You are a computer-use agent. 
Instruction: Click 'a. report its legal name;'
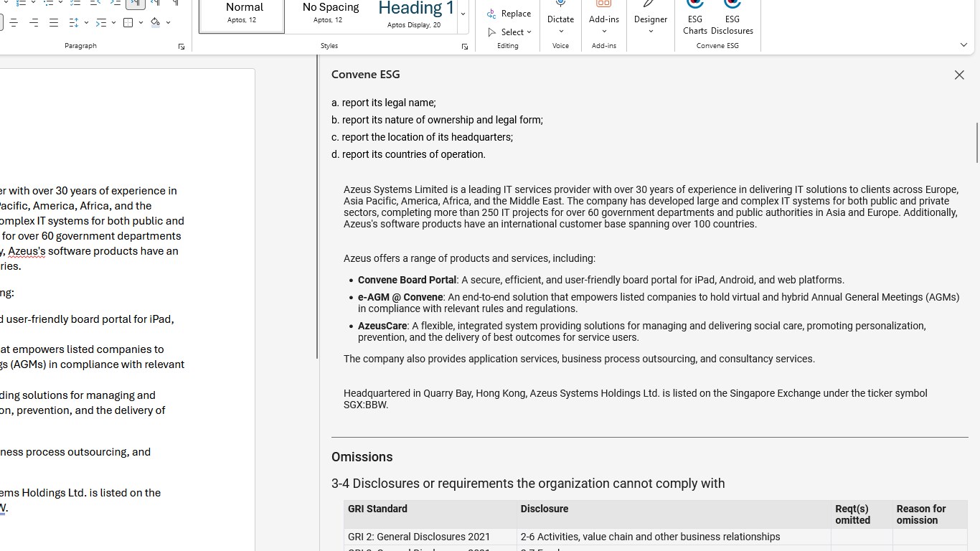point(384,103)
